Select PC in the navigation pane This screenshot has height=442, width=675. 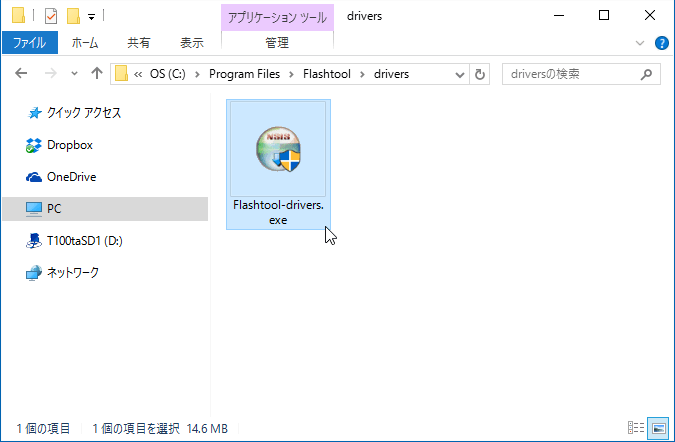[105, 209]
